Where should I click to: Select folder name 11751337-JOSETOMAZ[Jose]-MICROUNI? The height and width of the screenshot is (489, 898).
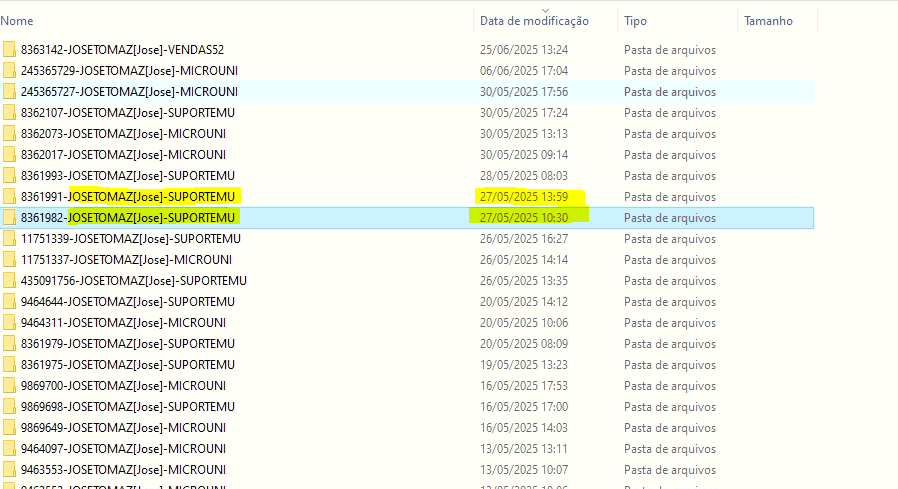127,260
